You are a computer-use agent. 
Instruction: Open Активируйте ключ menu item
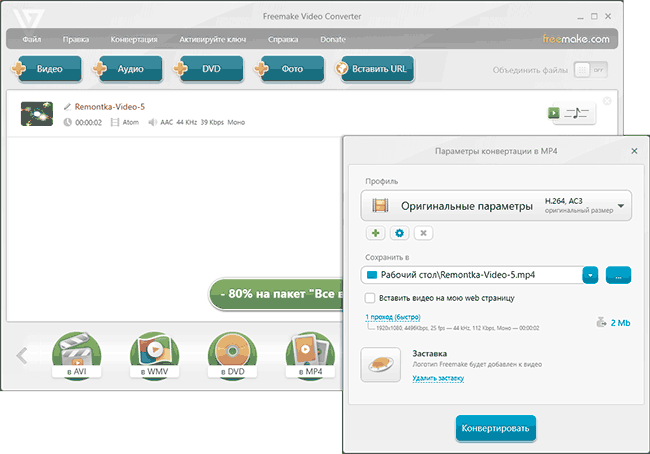click(x=213, y=39)
